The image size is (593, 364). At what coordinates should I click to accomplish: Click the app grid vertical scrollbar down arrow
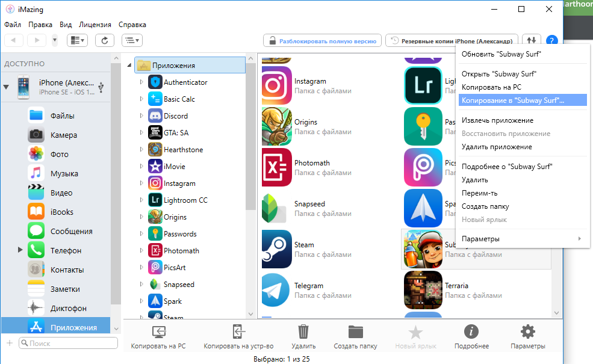pyautogui.click(x=556, y=313)
